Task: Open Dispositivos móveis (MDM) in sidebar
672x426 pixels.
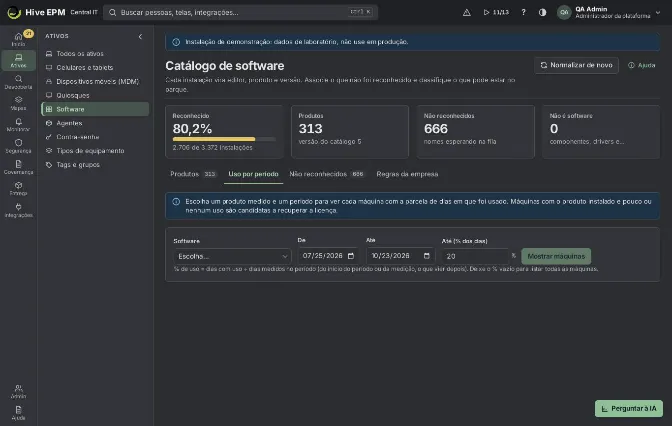Action: pyautogui.click(x=95, y=81)
